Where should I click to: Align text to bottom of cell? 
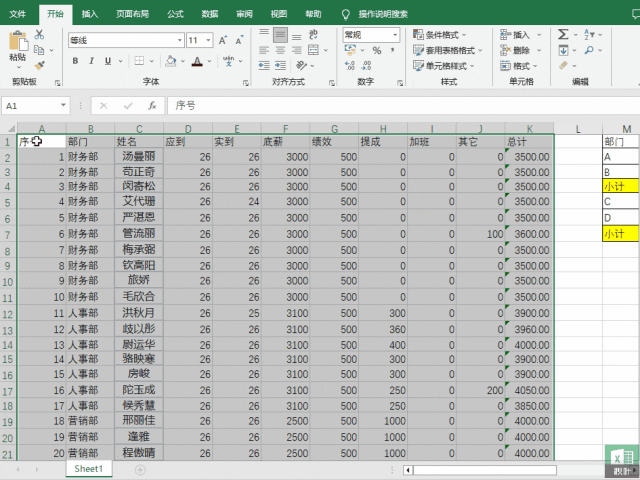[297, 37]
